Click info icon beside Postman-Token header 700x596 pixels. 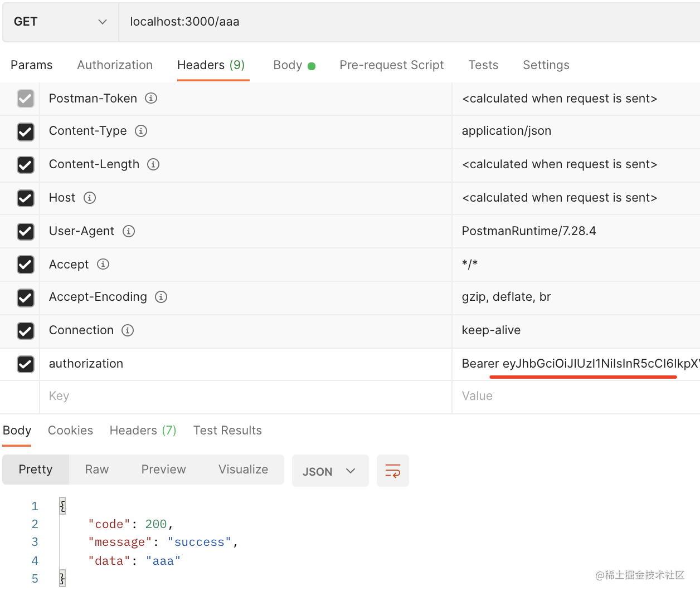(x=151, y=98)
